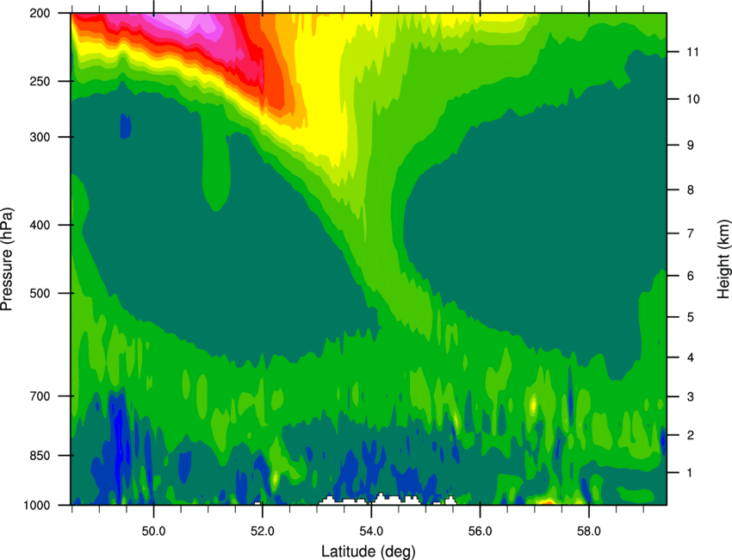Select the 850 pressure tick label
This screenshot has width=732, height=560.
pos(40,456)
